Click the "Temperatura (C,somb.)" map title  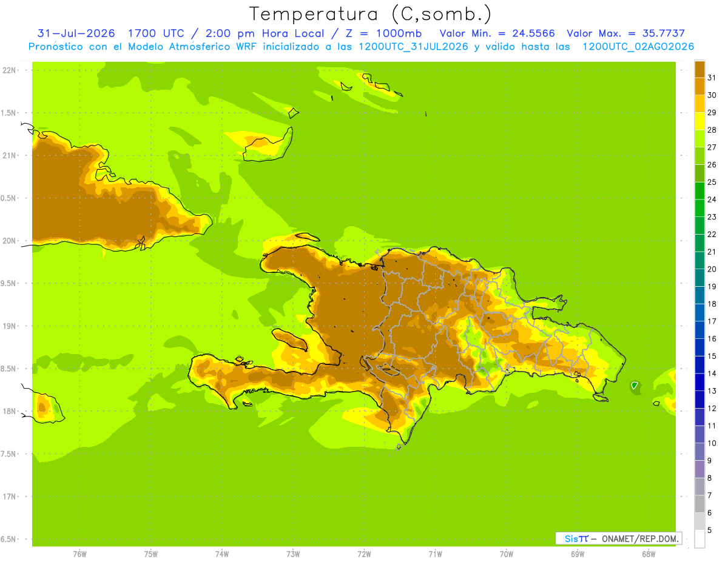[x=370, y=14]
